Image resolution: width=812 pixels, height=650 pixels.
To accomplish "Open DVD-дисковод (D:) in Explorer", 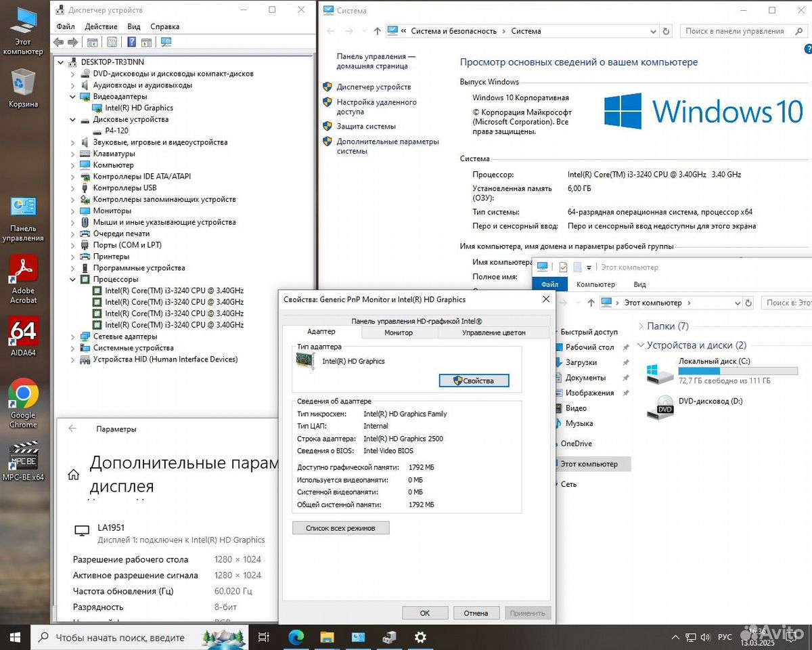I will pyautogui.click(x=694, y=408).
